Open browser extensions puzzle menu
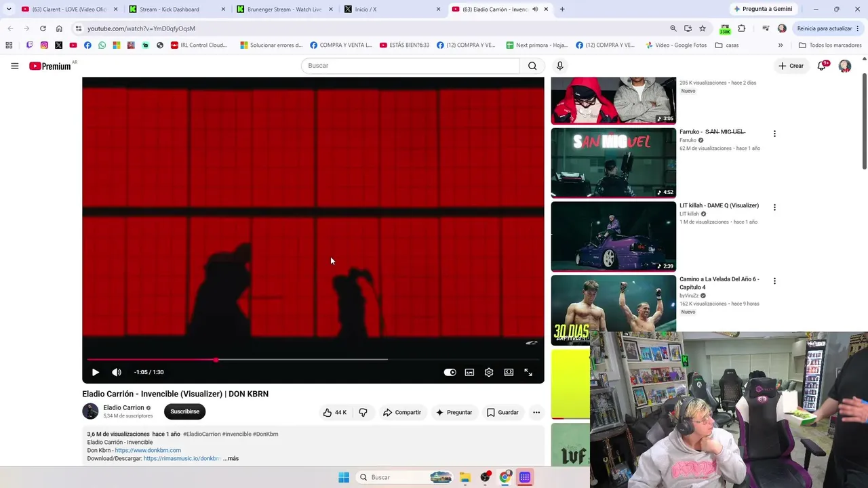This screenshot has width=868, height=488. [x=742, y=28]
